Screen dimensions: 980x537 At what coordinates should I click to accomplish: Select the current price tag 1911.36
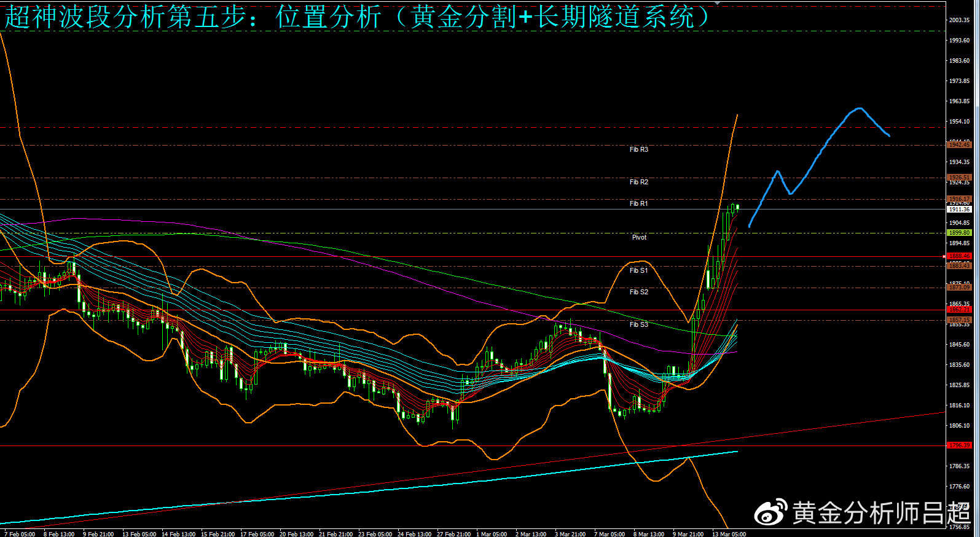pyautogui.click(x=959, y=210)
